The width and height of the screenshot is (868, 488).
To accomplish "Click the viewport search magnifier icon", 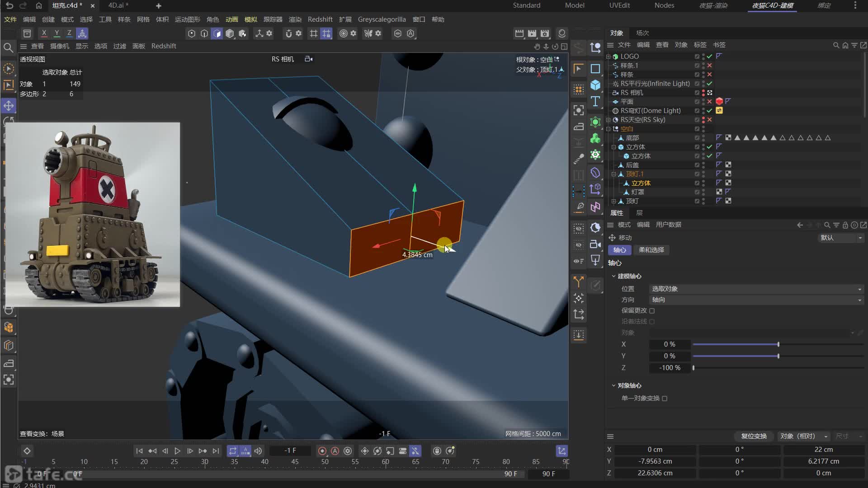I will coord(8,47).
